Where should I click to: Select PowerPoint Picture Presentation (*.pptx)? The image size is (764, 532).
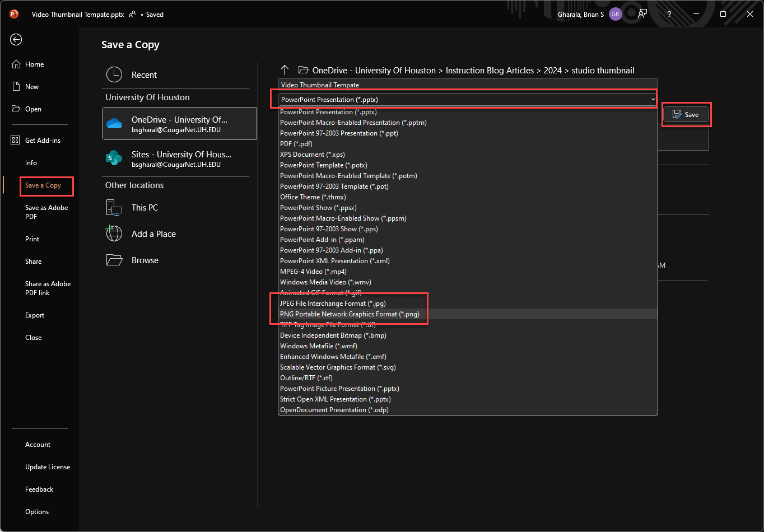[468, 389]
